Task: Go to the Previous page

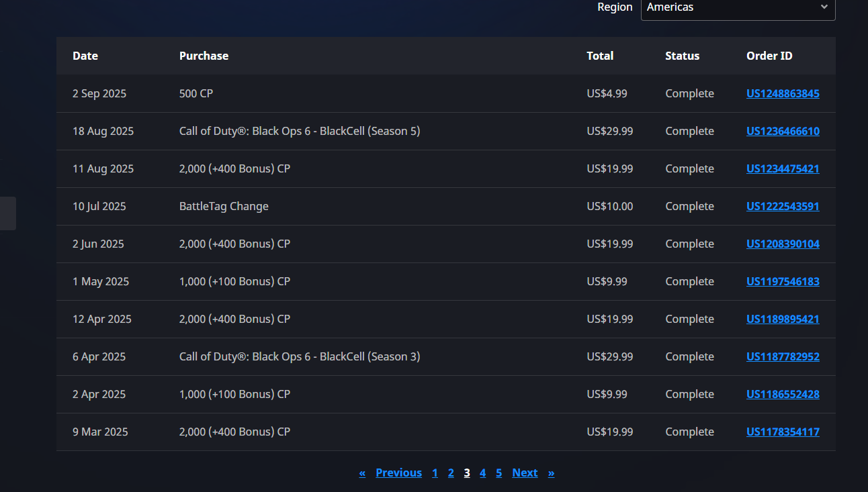Action: point(398,473)
